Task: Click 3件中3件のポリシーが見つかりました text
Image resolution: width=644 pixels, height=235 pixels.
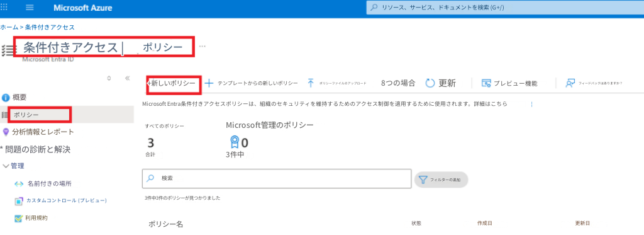Action: pos(182,198)
